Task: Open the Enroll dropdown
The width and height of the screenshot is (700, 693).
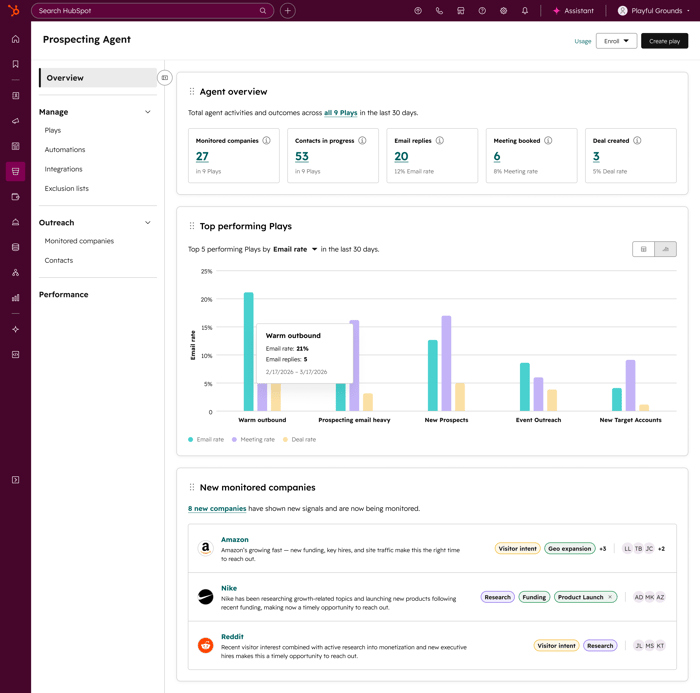Action: coord(616,41)
